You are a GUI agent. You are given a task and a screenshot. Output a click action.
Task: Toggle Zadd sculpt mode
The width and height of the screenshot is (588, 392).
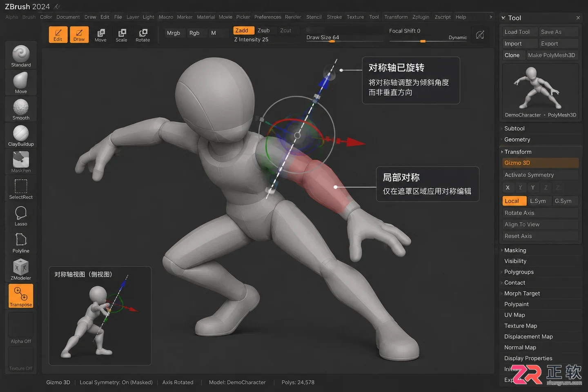pyautogui.click(x=244, y=31)
